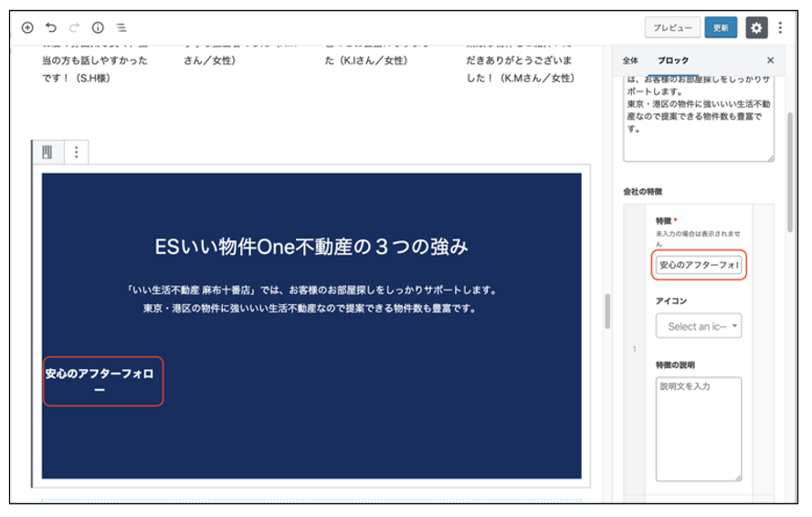This screenshot has height=517, width=812.
Task: Open block toolbar three-dot options
Action: tap(76, 153)
